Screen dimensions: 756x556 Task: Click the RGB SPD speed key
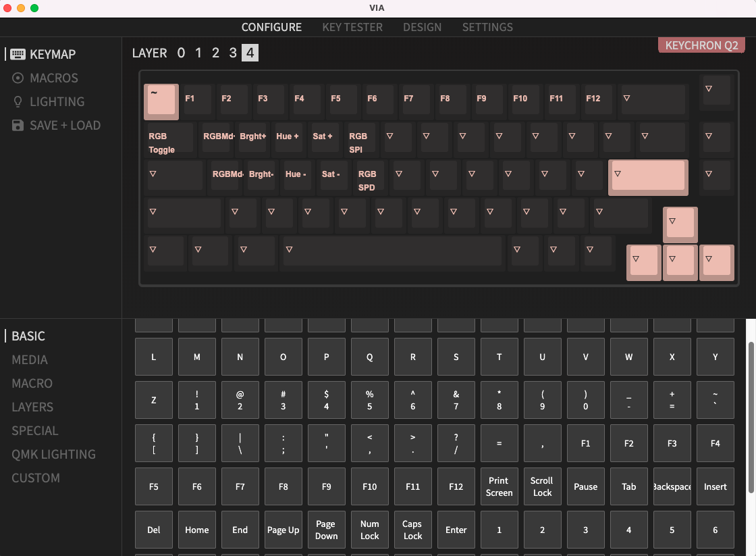[368, 177]
